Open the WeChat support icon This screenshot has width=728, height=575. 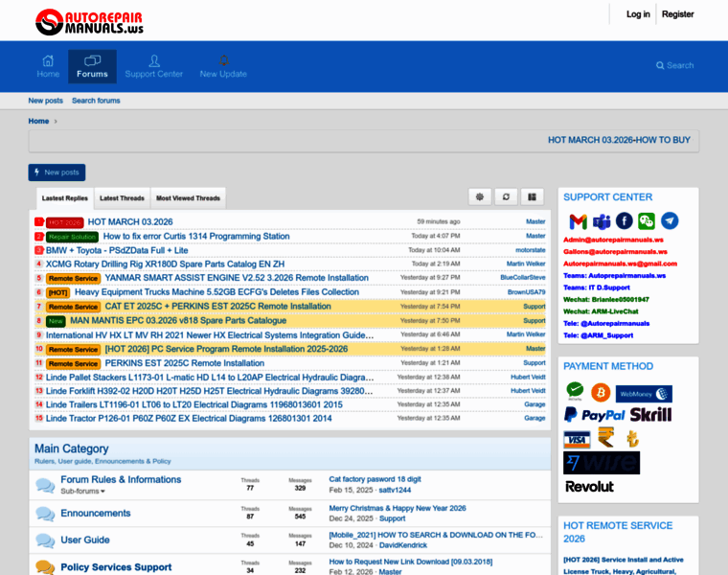pyautogui.click(x=647, y=221)
